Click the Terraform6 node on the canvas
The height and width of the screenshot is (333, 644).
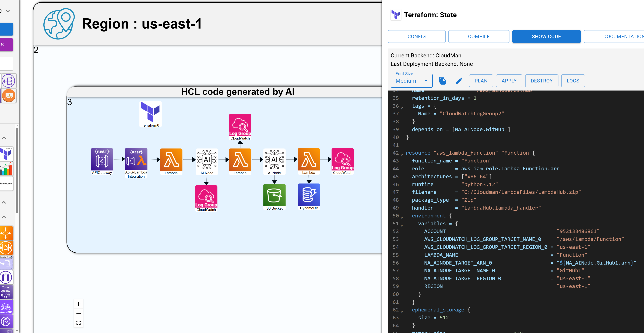150,114
